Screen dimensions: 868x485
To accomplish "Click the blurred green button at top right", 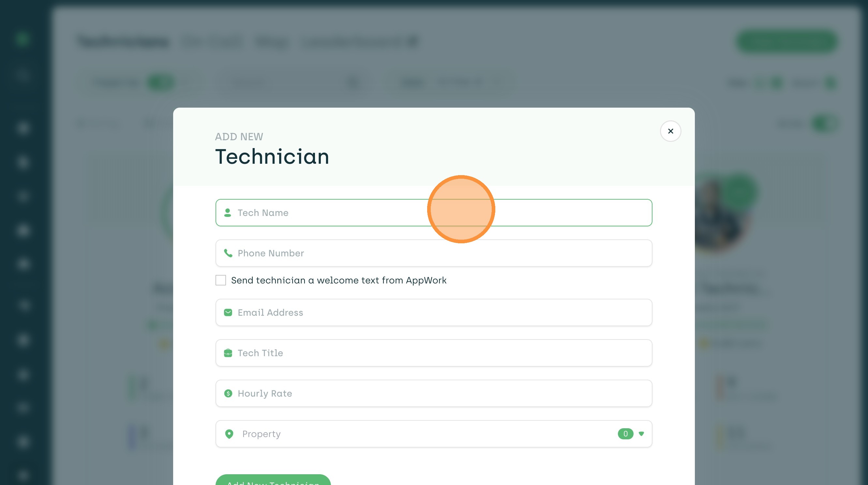I will (x=786, y=42).
